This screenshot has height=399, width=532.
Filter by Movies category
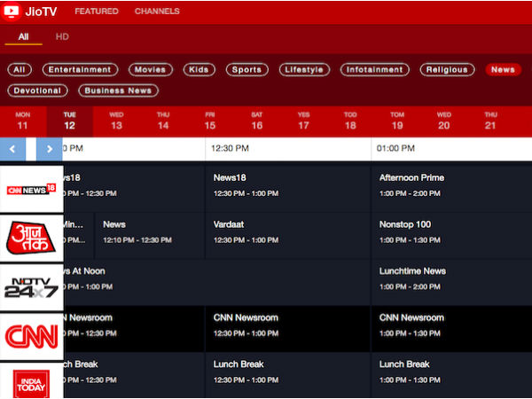151,69
